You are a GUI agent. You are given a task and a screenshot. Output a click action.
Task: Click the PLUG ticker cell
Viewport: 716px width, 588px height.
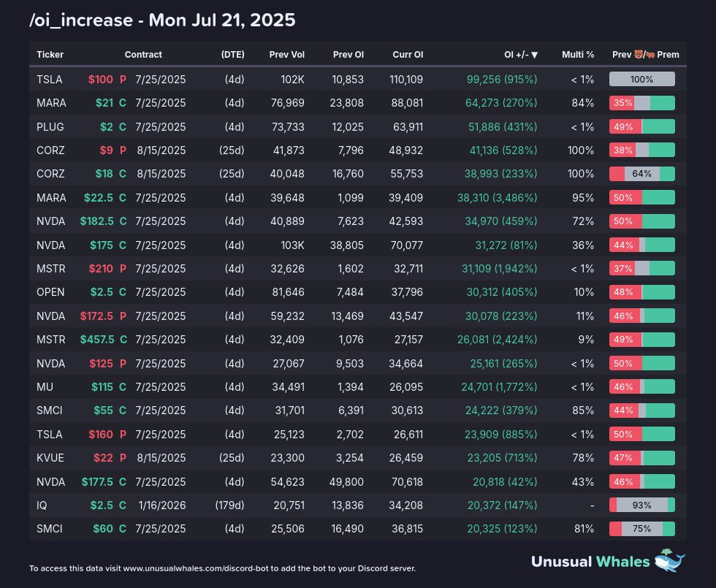pyautogui.click(x=50, y=126)
